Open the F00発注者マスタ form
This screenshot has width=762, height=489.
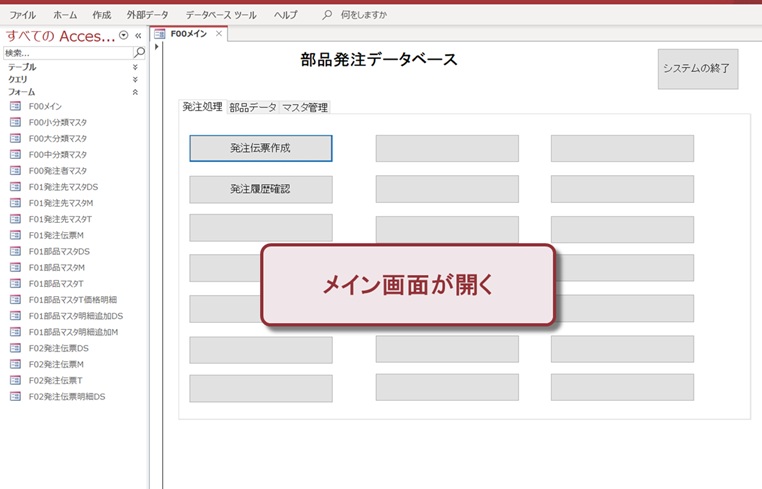pos(57,171)
